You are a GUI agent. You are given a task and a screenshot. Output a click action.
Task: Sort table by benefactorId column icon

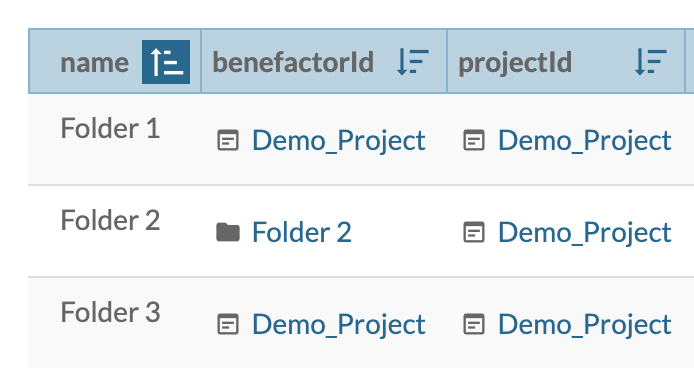click(413, 62)
